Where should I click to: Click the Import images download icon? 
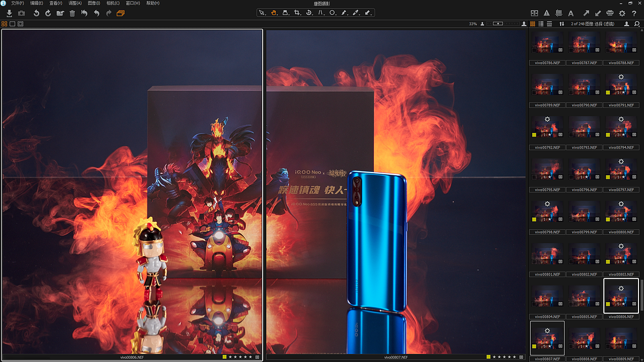(9, 13)
